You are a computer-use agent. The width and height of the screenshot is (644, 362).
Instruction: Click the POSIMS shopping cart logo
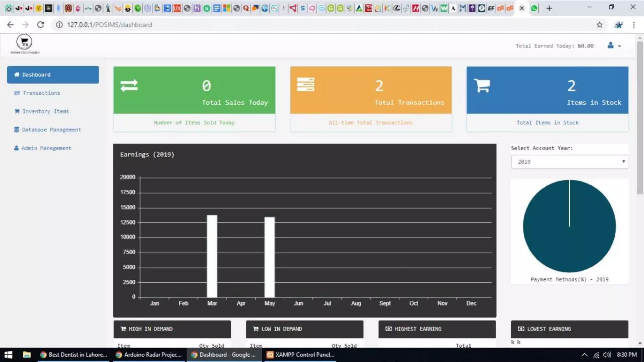(25, 44)
